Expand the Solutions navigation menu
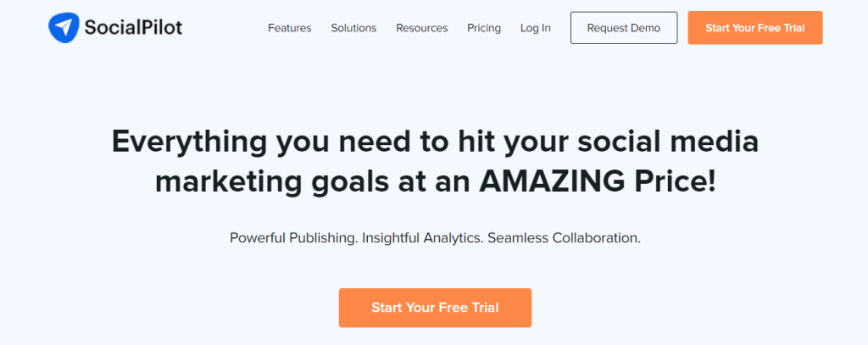Image resolution: width=868 pixels, height=345 pixels. click(x=353, y=28)
